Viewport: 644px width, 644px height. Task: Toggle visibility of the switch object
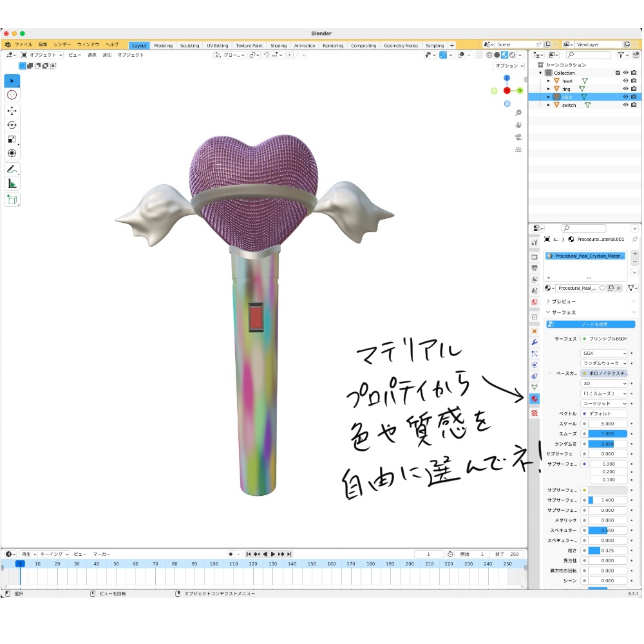pos(625,105)
